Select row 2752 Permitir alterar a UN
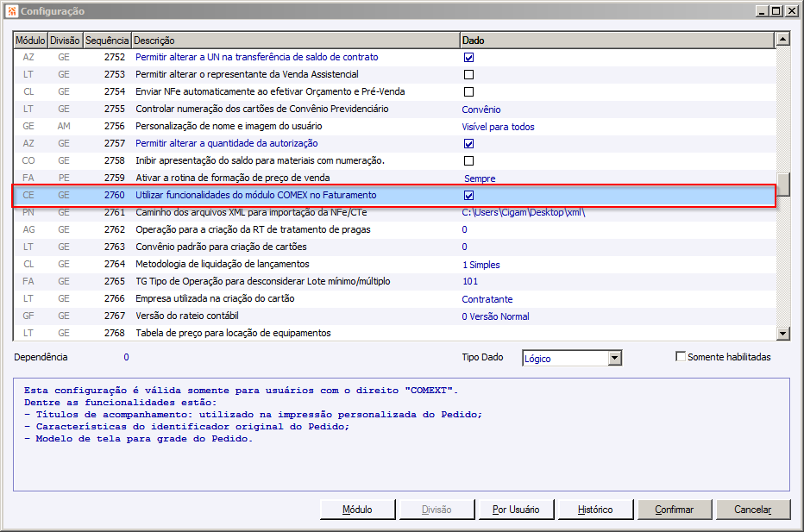Image resolution: width=804 pixels, height=532 pixels. (x=394, y=58)
